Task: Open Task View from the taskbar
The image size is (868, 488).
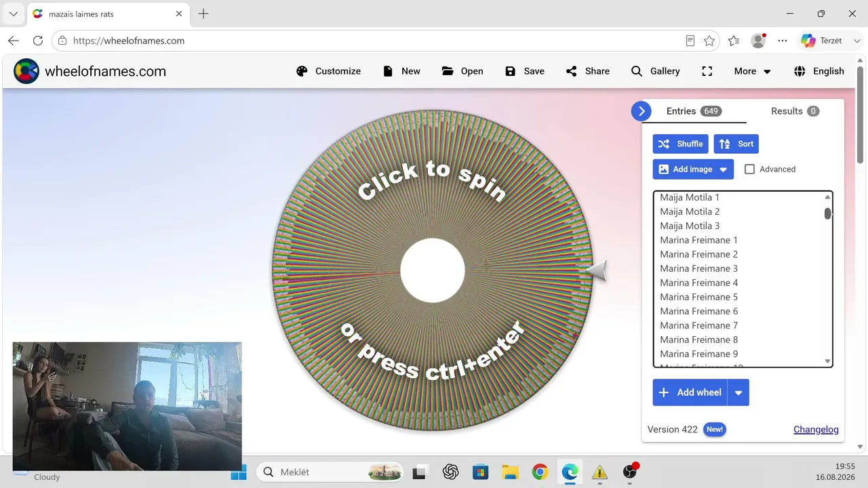Action: 419,472
